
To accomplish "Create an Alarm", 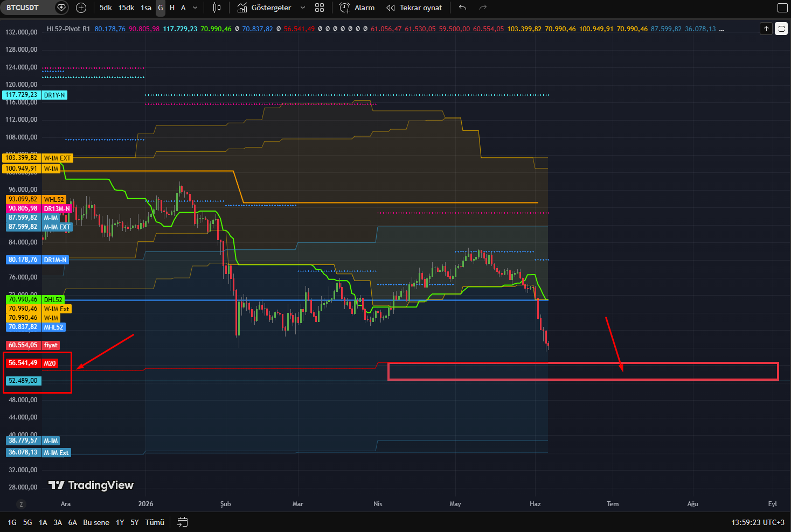I will (x=357, y=8).
